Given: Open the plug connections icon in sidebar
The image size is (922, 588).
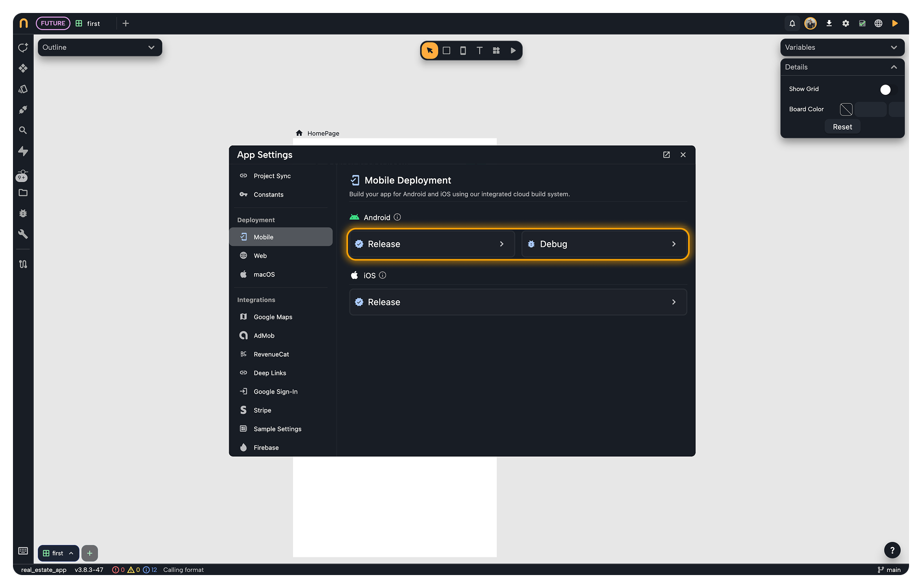Looking at the screenshot, I should pos(23,110).
